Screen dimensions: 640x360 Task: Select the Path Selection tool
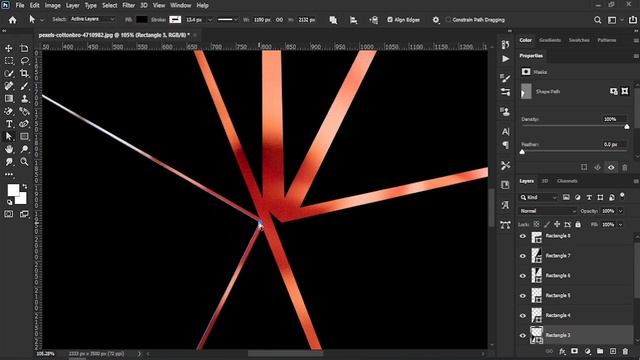9,137
